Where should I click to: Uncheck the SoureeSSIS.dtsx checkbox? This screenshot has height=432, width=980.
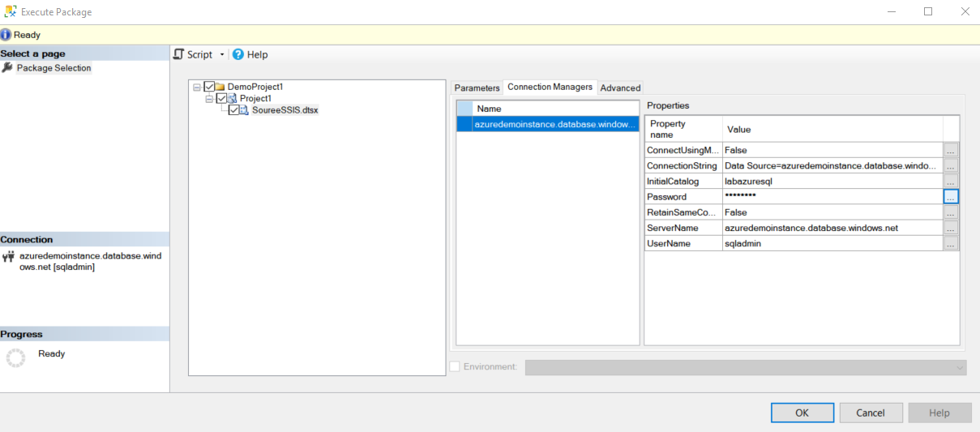pyautogui.click(x=233, y=110)
